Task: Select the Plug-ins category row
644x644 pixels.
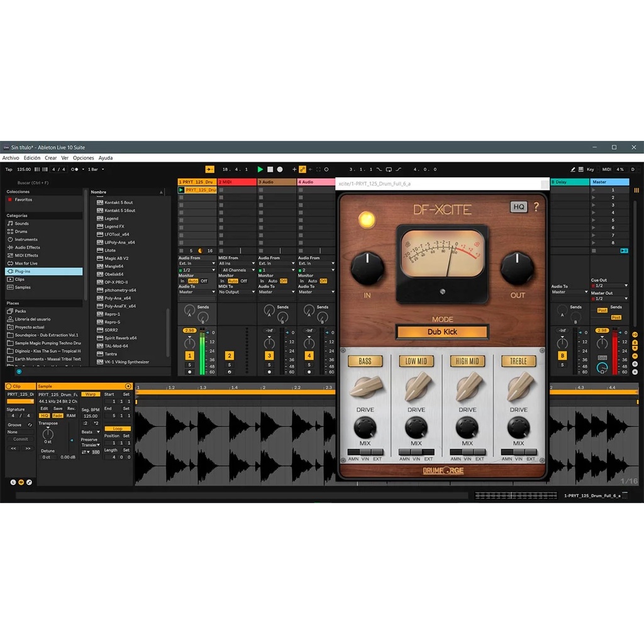Action: pyautogui.click(x=44, y=272)
